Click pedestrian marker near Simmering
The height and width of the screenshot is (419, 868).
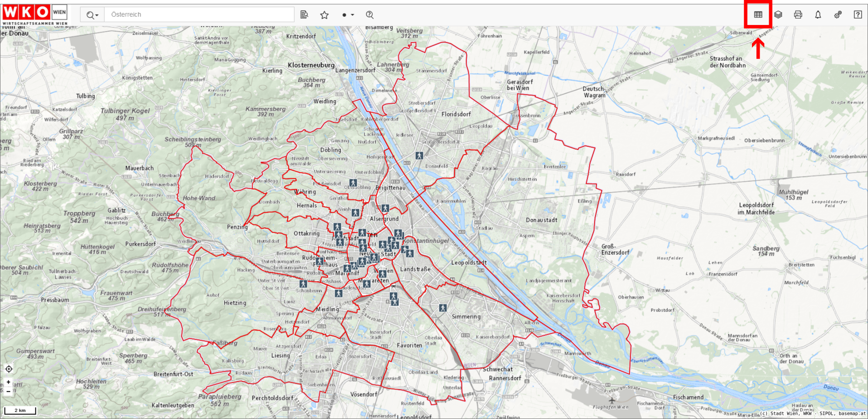[443, 308]
